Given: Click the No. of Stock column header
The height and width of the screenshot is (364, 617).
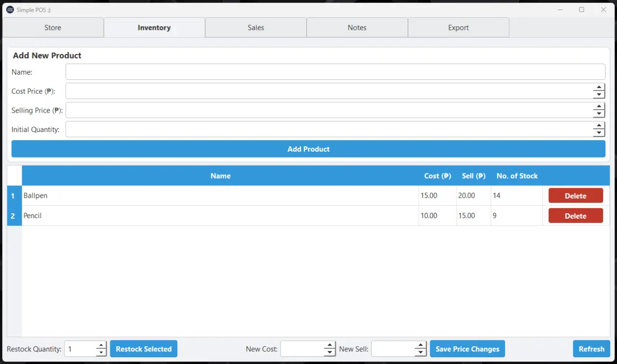Looking at the screenshot, I should tap(517, 176).
